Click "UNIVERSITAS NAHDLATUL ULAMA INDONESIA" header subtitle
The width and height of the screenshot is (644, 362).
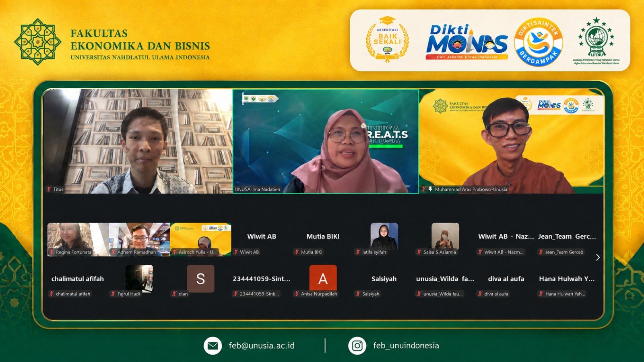pos(140,58)
